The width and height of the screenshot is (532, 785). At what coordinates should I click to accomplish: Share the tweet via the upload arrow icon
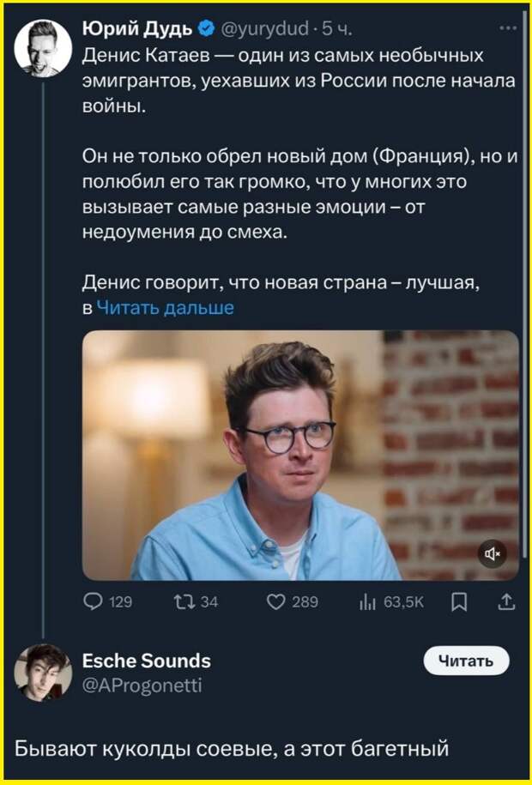[x=506, y=601]
